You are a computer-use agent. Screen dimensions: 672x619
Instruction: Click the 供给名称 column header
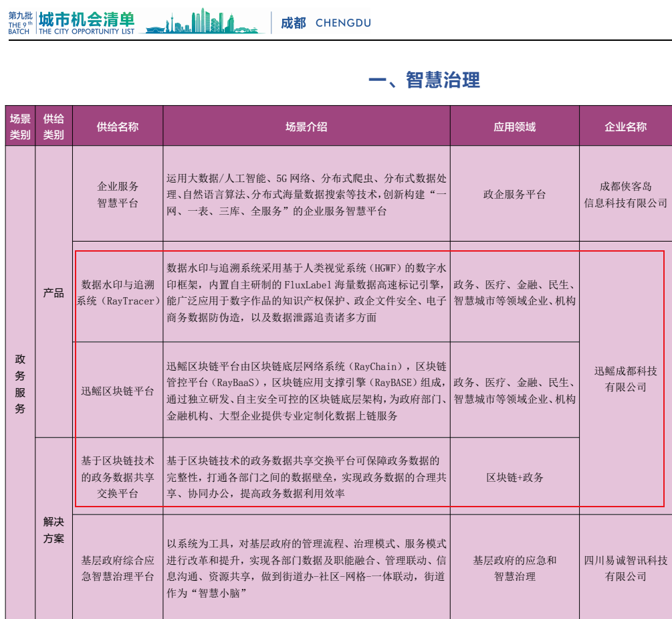pyautogui.click(x=118, y=126)
